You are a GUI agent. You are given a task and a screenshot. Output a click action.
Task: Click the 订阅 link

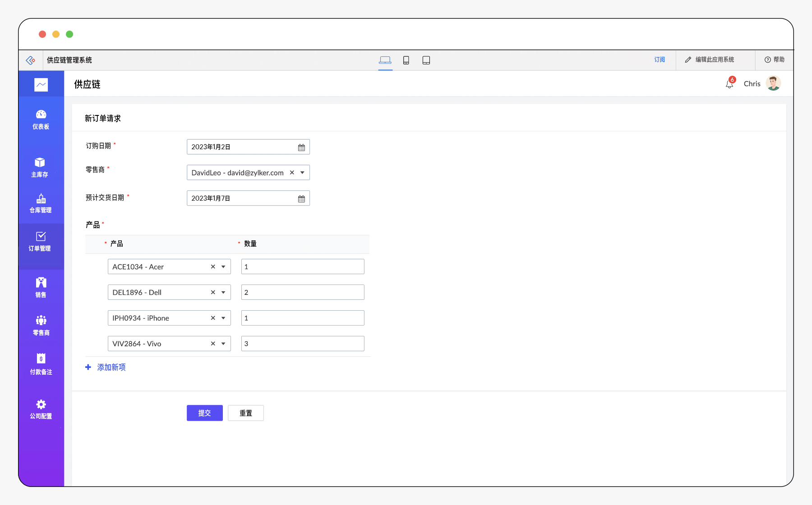click(660, 60)
